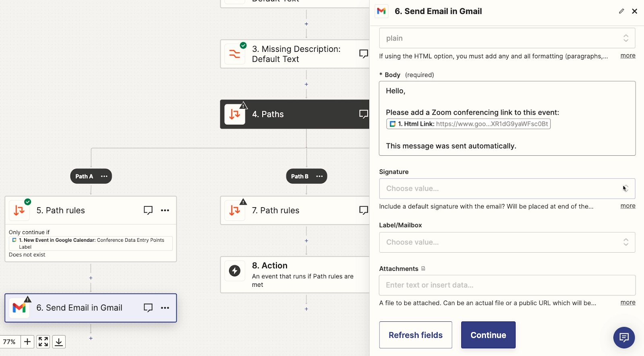Open the chat support bubble
The width and height of the screenshot is (644, 356).
point(624,337)
